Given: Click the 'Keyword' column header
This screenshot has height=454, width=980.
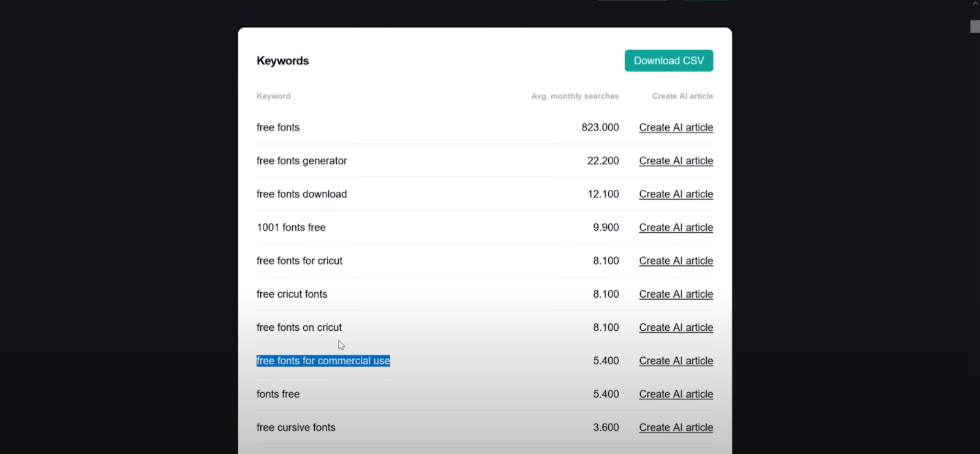Looking at the screenshot, I should [273, 96].
